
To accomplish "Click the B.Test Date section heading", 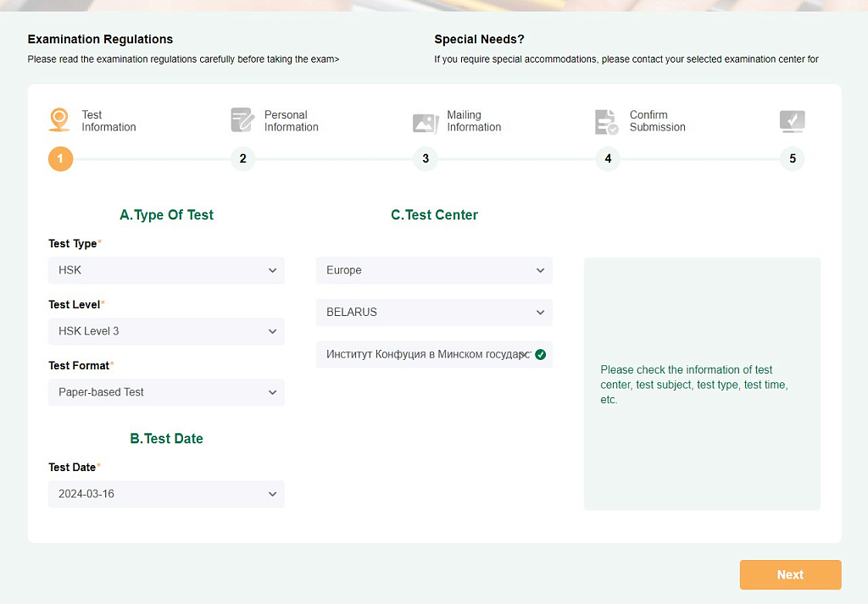I will (x=167, y=439).
